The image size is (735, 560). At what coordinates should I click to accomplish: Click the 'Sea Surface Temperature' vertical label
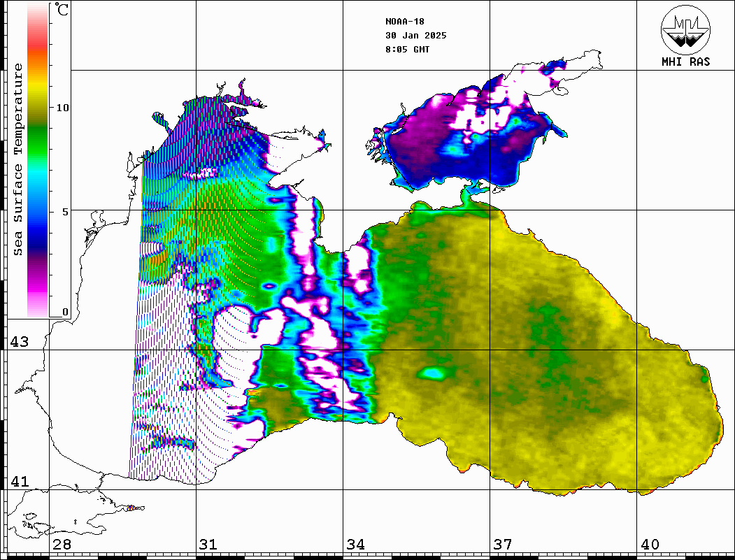pyautogui.click(x=17, y=159)
